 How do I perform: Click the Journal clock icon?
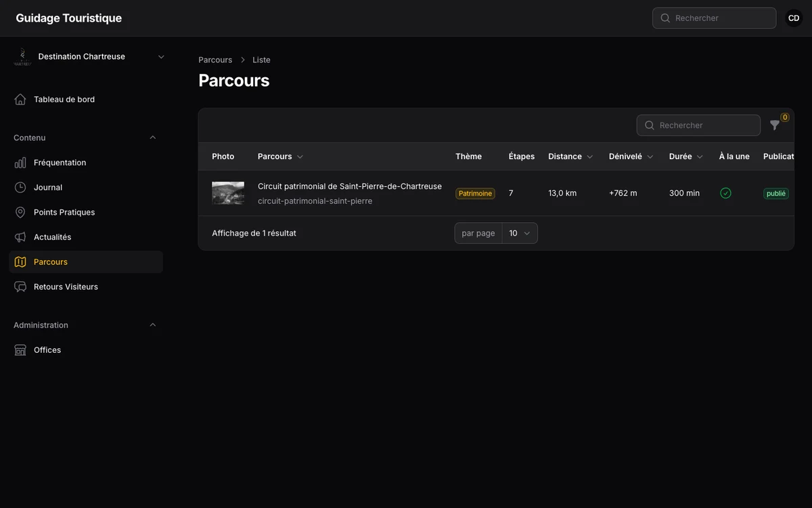point(20,188)
